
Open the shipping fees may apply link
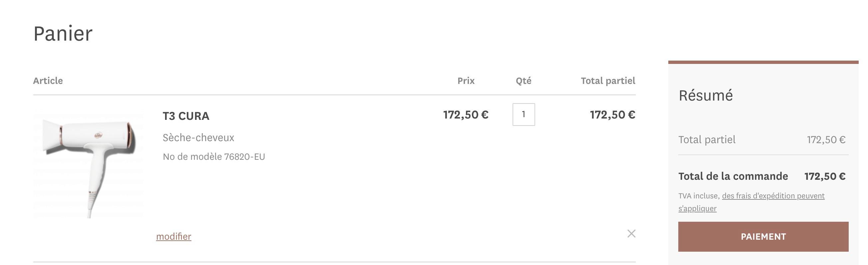pos(752,202)
